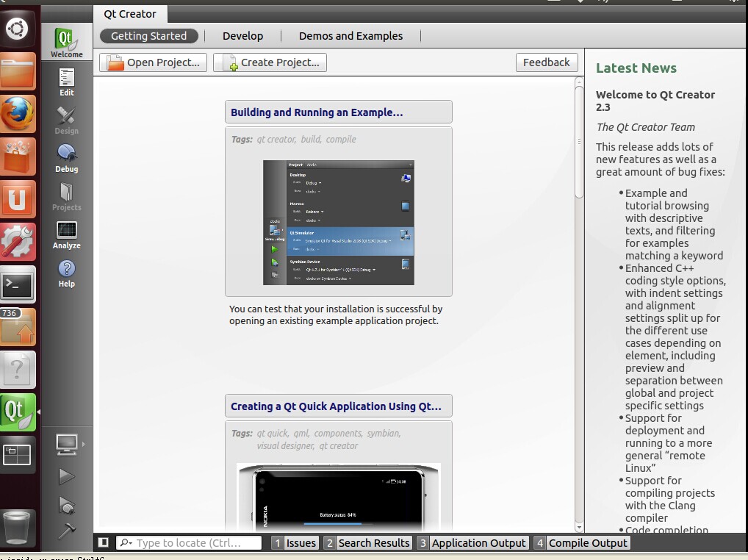748x560 pixels.
Task: Switch to Design mode
Action: [x=67, y=121]
